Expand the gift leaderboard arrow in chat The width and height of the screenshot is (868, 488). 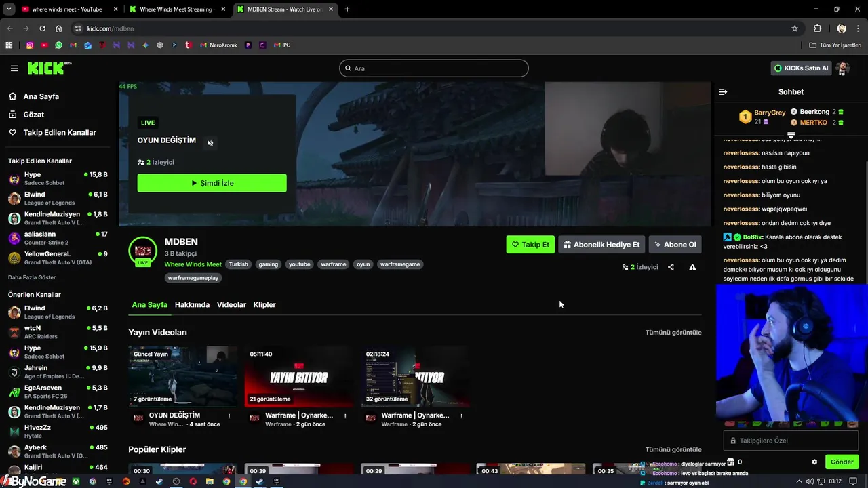791,136
